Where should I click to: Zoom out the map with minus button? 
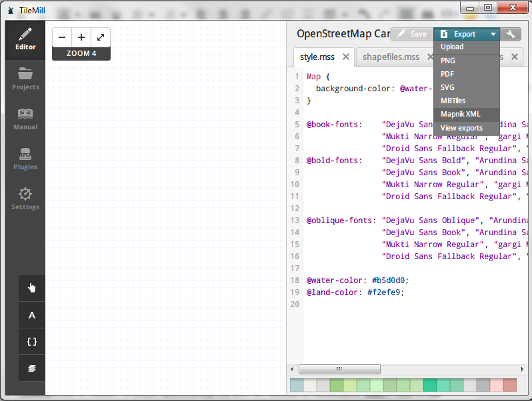pos(62,37)
